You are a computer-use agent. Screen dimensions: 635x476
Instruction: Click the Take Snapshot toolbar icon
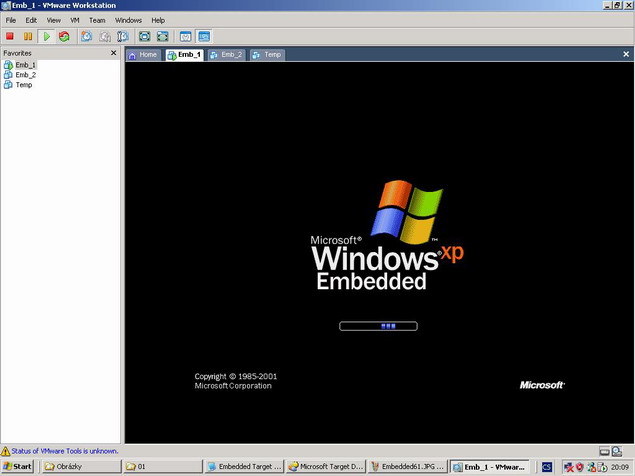tap(86, 36)
